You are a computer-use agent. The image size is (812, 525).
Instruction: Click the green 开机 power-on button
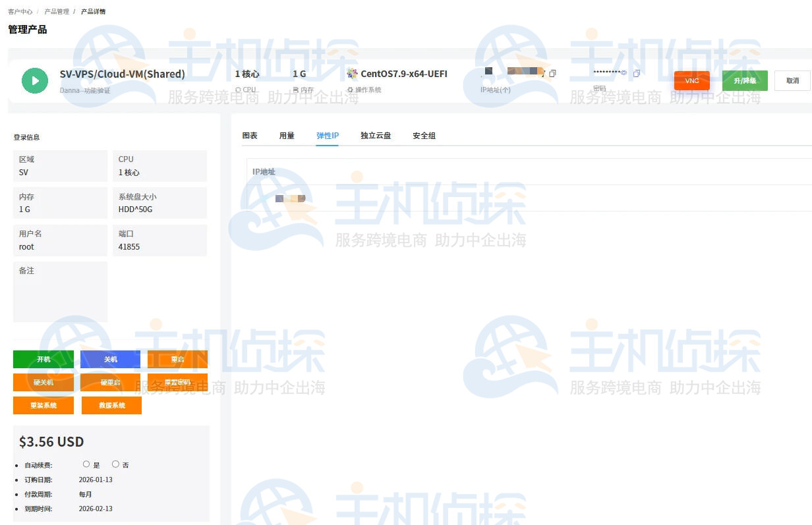pyautogui.click(x=43, y=359)
